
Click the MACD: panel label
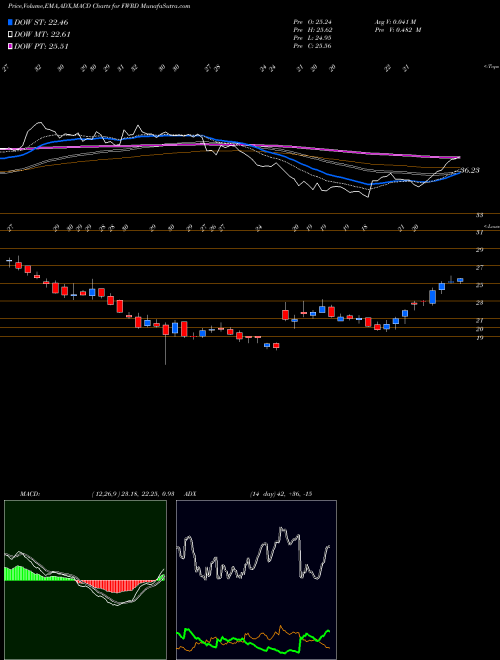click(30, 494)
